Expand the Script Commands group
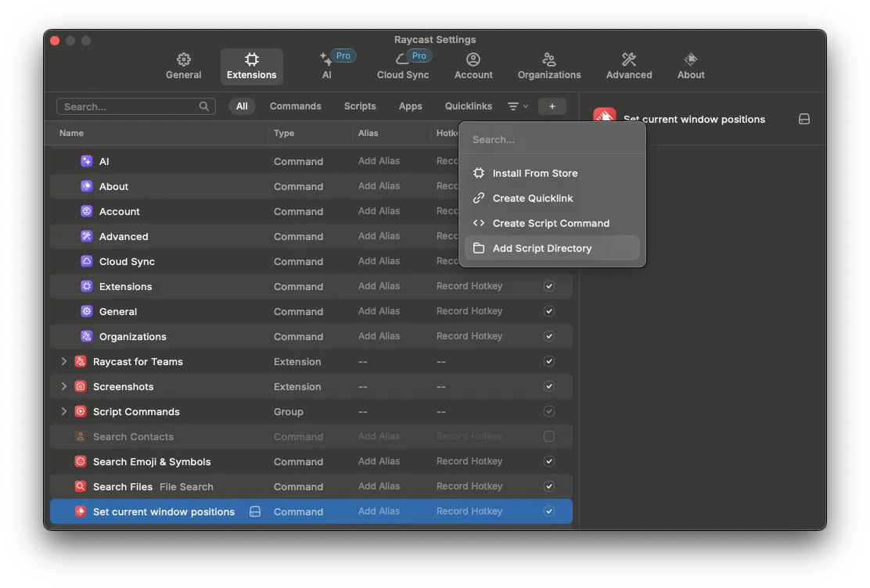Viewport: 870px width, 588px height. [x=64, y=411]
